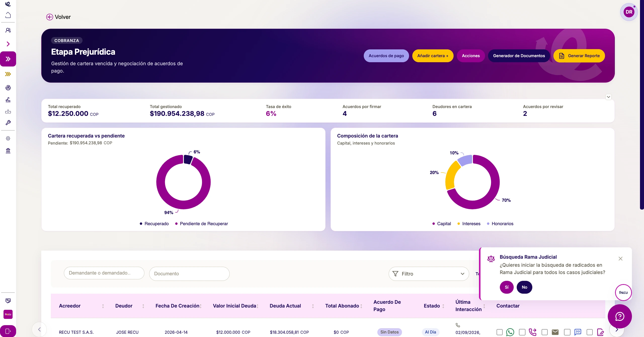The width and height of the screenshot is (644, 337).
Task: Click the document signing contact icon
Action: [600, 332]
